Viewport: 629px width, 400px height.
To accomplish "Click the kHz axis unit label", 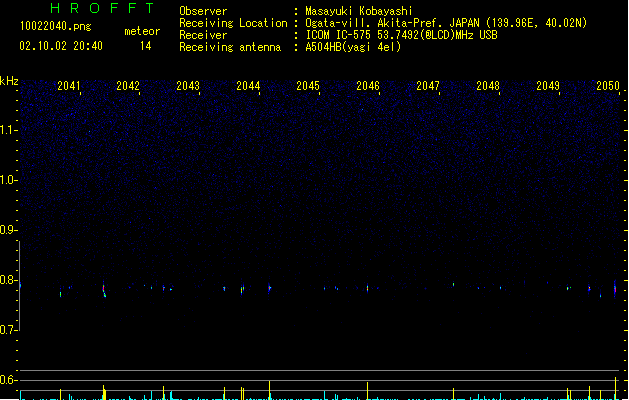I will tap(9, 81).
